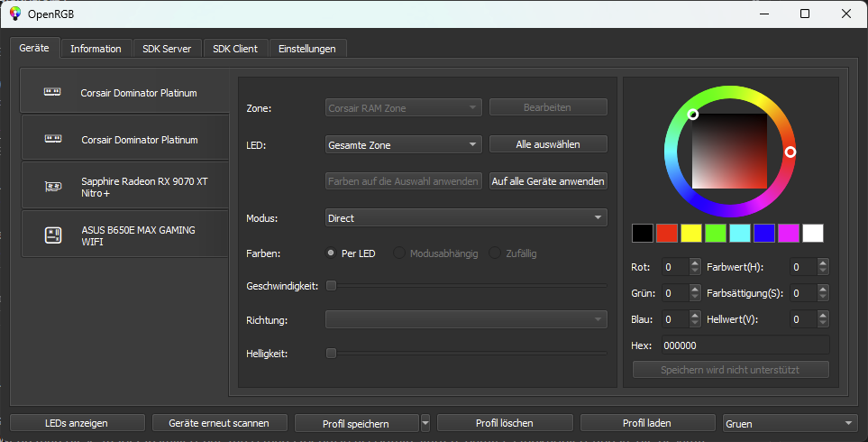Pick the yellow color swatch

click(691, 234)
